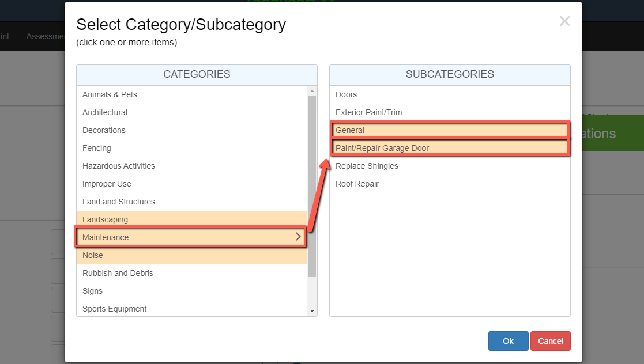The image size is (644, 364).
Task: Select Rubbish and Debris category
Action: tap(118, 273)
